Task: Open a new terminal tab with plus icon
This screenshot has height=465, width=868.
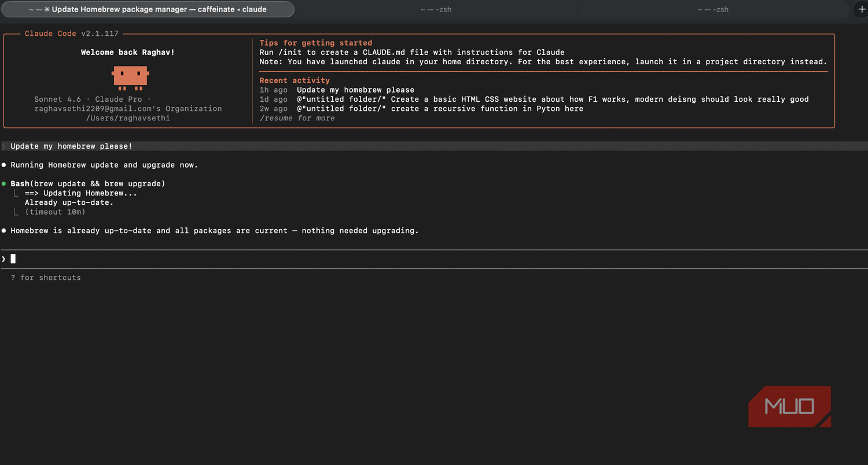Action: (x=862, y=9)
